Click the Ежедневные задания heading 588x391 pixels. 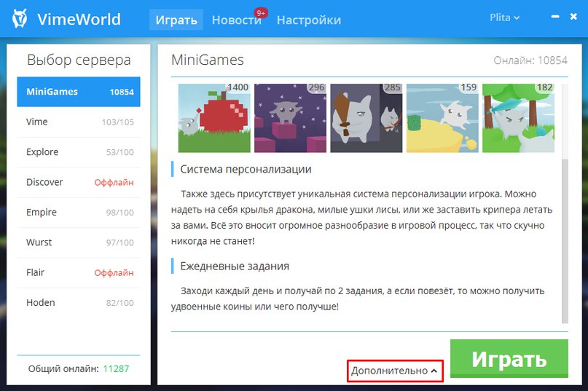click(x=235, y=266)
